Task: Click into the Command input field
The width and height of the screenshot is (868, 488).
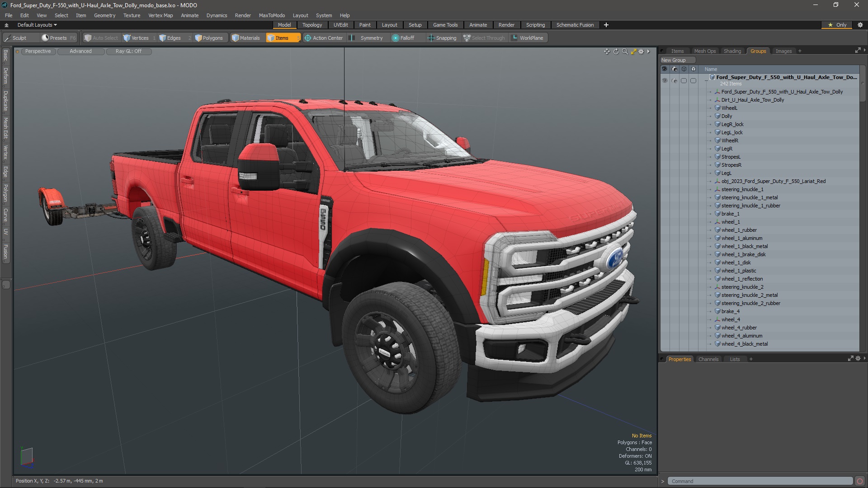Action: [760, 481]
